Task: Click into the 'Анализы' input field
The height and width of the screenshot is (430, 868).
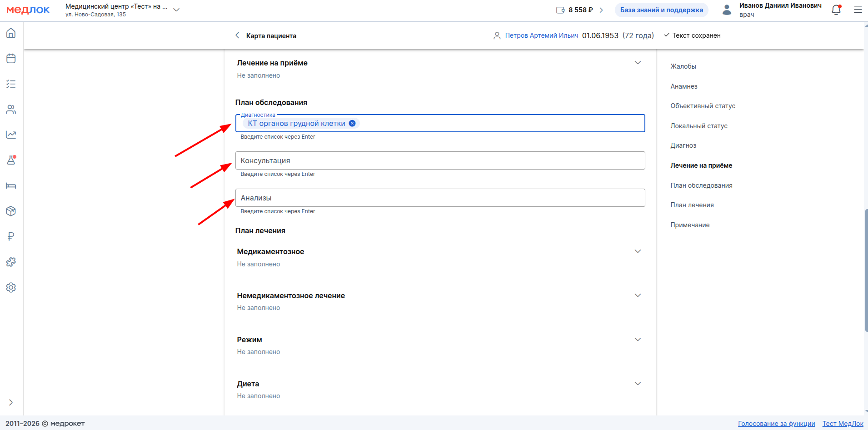Action: (440, 198)
